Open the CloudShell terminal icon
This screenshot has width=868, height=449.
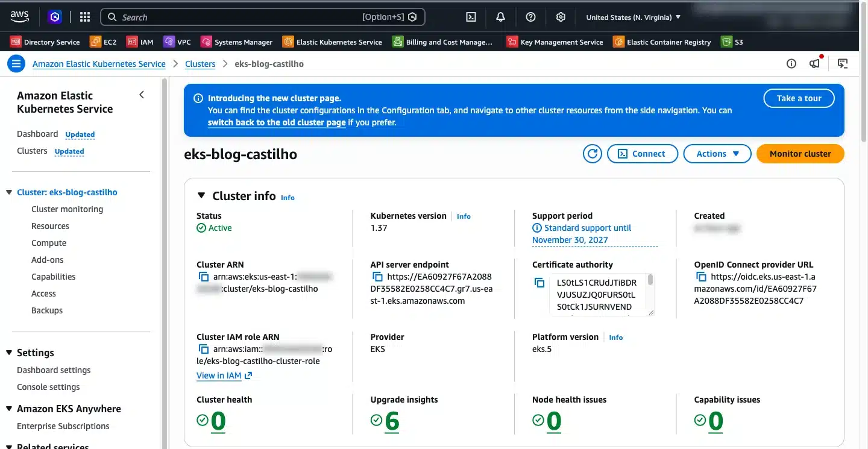point(471,17)
